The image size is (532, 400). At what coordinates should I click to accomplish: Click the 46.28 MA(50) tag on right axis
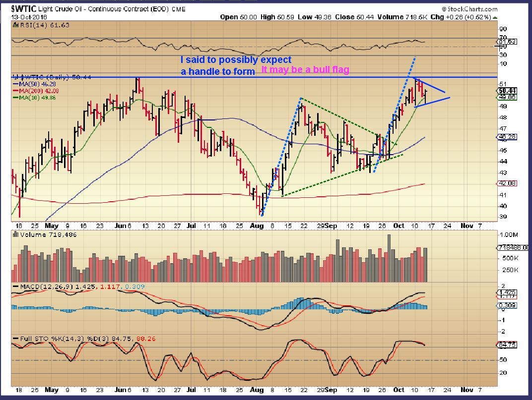coord(507,137)
